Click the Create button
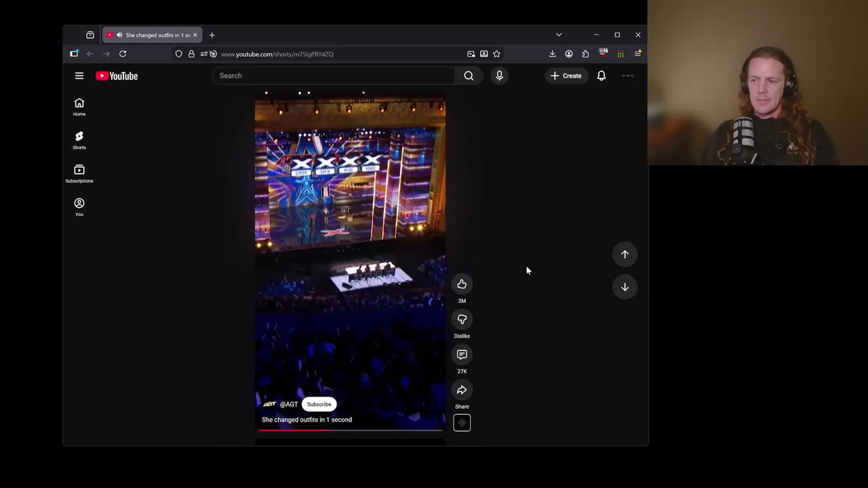This screenshot has height=488, width=868. pyautogui.click(x=566, y=76)
